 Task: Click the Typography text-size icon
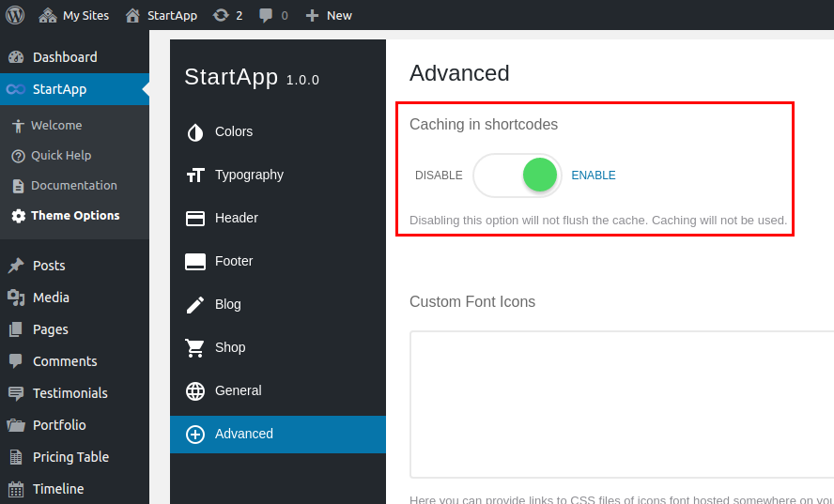tap(195, 175)
